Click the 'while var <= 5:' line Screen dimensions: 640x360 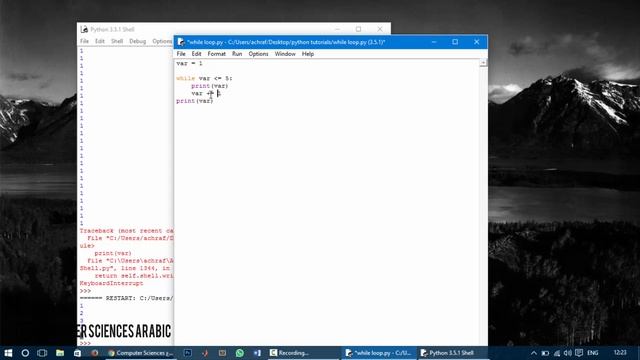(204, 78)
